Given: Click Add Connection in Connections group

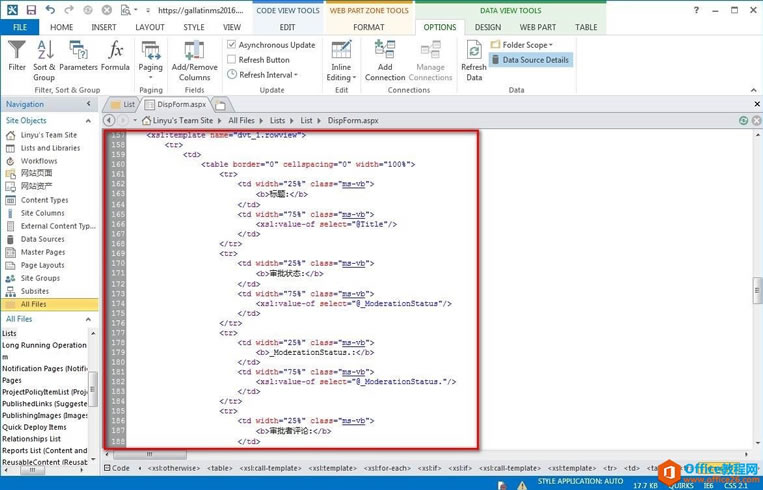Looking at the screenshot, I should [x=385, y=60].
